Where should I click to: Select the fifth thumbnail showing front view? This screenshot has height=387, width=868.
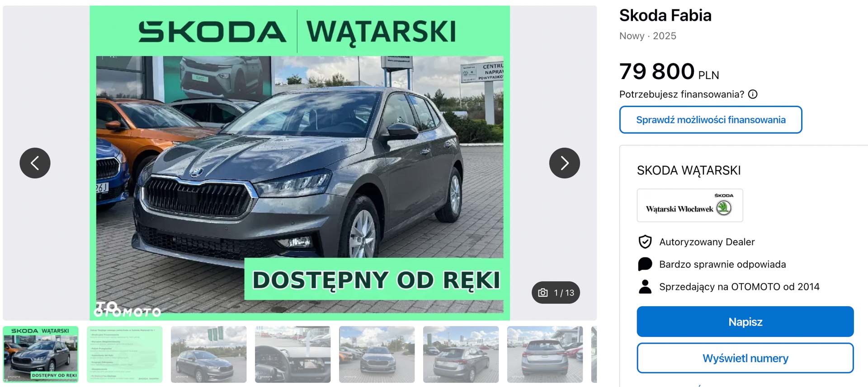(377, 354)
